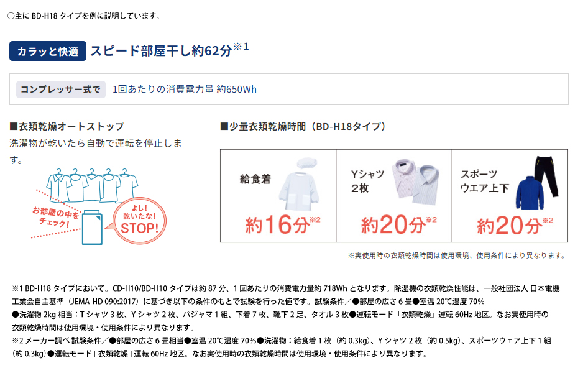The width and height of the screenshot is (588, 373).
Task: Click the 少量衣類乾燥時間 heading
Action: pyautogui.click(x=303, y=126)
